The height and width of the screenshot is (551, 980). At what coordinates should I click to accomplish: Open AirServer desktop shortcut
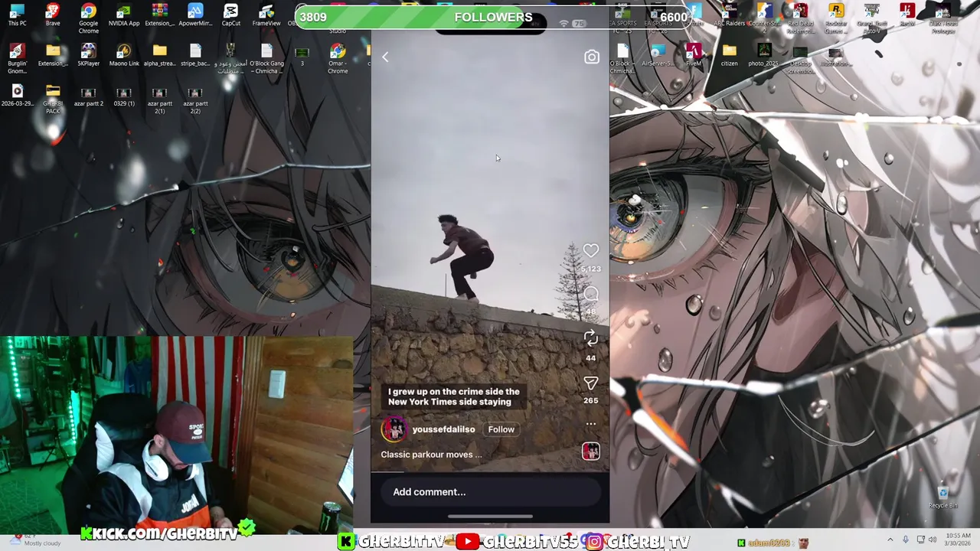[x=658, y=55]
